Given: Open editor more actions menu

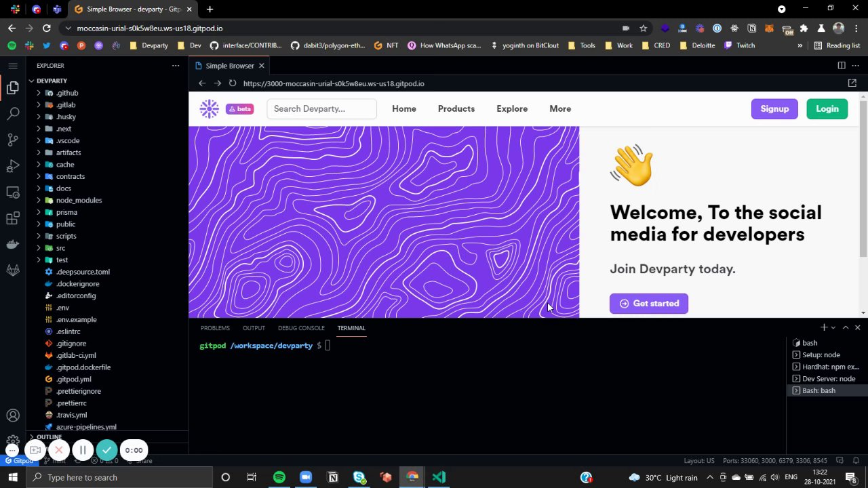Looking at the screenshot, I should 856,66.
